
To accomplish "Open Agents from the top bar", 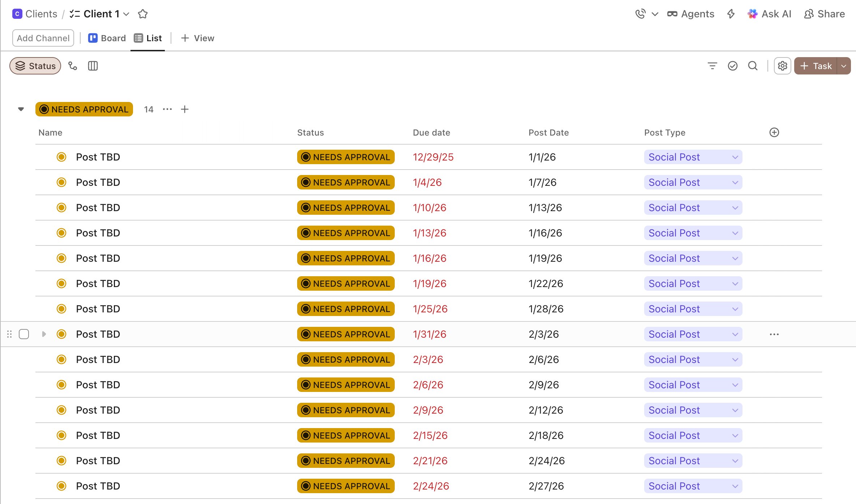I will [690, 14].
